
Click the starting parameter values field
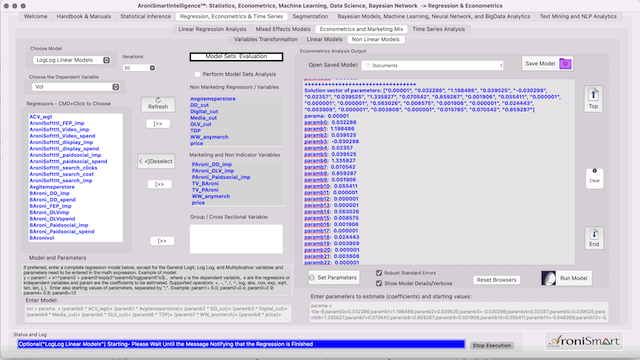pyautogui.click(x=458, y=312)
